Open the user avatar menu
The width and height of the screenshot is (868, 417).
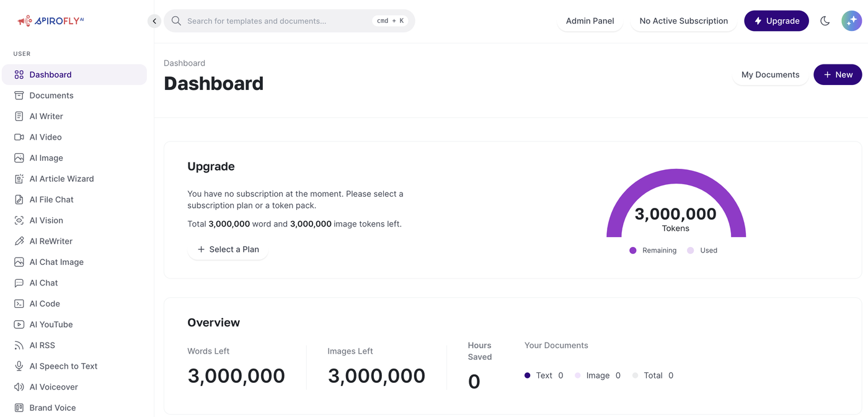(851, 21)
